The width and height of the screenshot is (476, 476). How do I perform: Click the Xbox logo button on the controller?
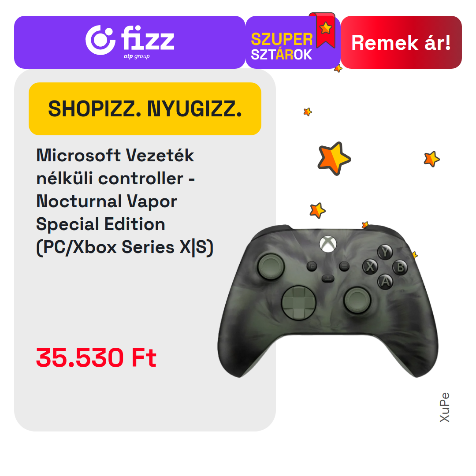pos(328,243)
